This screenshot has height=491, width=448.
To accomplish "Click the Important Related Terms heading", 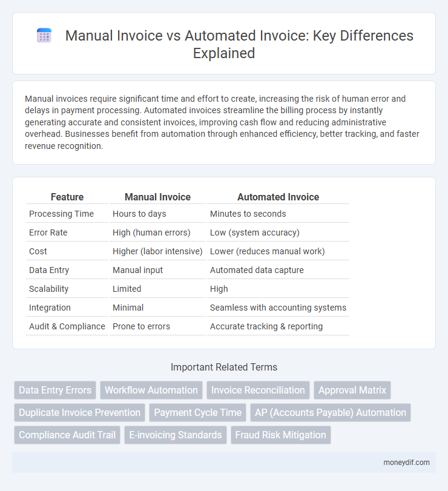I will (x=224, y=367).
